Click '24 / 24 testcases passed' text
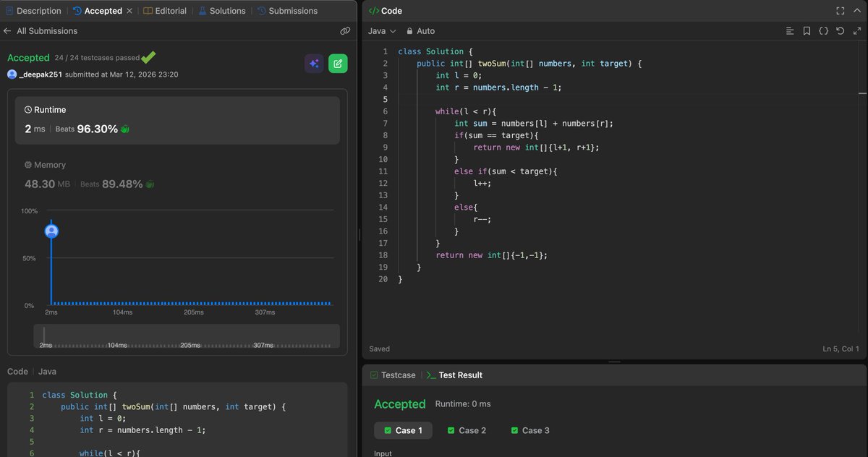This screenshot has height=457, width=868. [x=97, y=58]
